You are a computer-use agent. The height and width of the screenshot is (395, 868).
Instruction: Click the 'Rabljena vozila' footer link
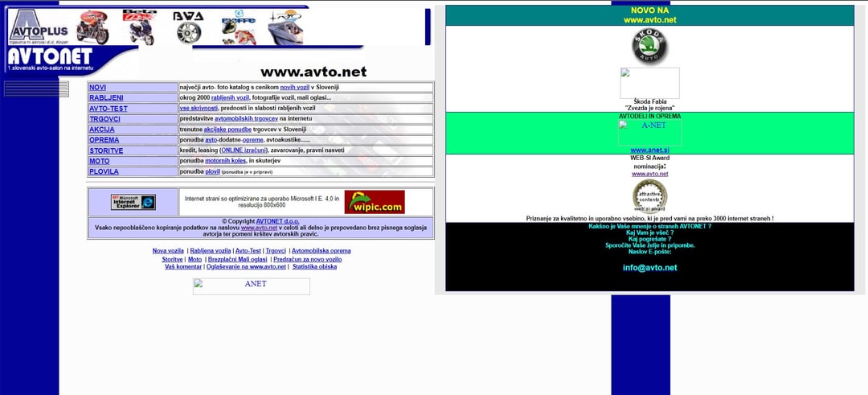pos(211,251)
